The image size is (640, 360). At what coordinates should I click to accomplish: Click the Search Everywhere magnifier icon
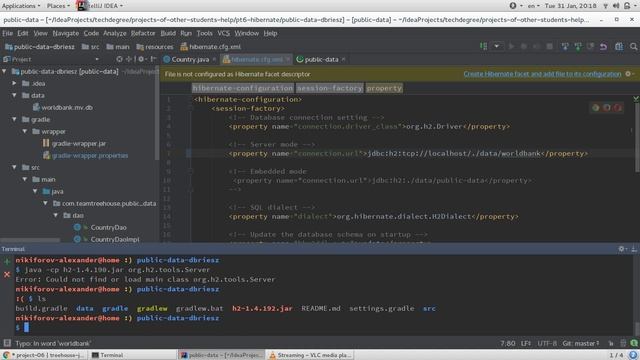633,47
